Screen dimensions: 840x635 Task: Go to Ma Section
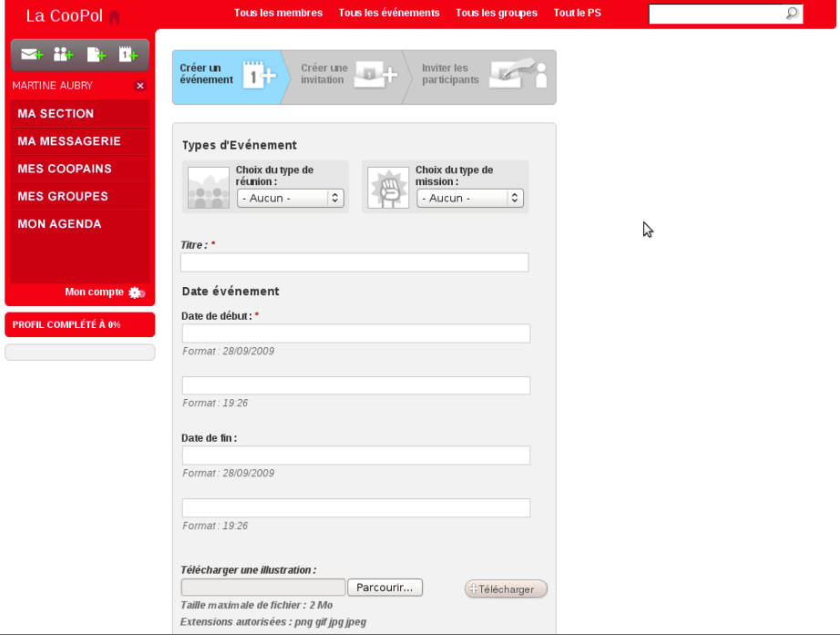pyautogui.click(x=80, y=114)
